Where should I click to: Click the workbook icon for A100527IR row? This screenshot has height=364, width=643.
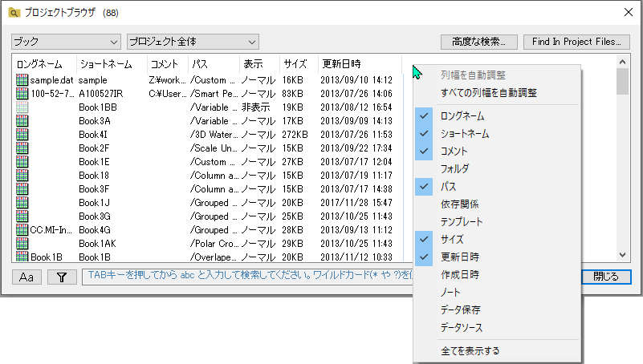pos(22,93)
